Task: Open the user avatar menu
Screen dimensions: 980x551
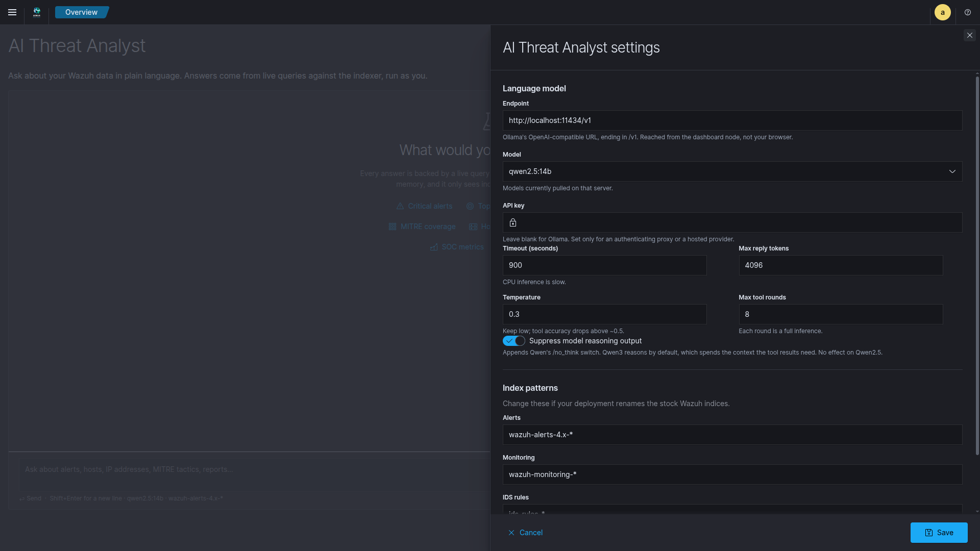Action: click(x=942, y=12)
